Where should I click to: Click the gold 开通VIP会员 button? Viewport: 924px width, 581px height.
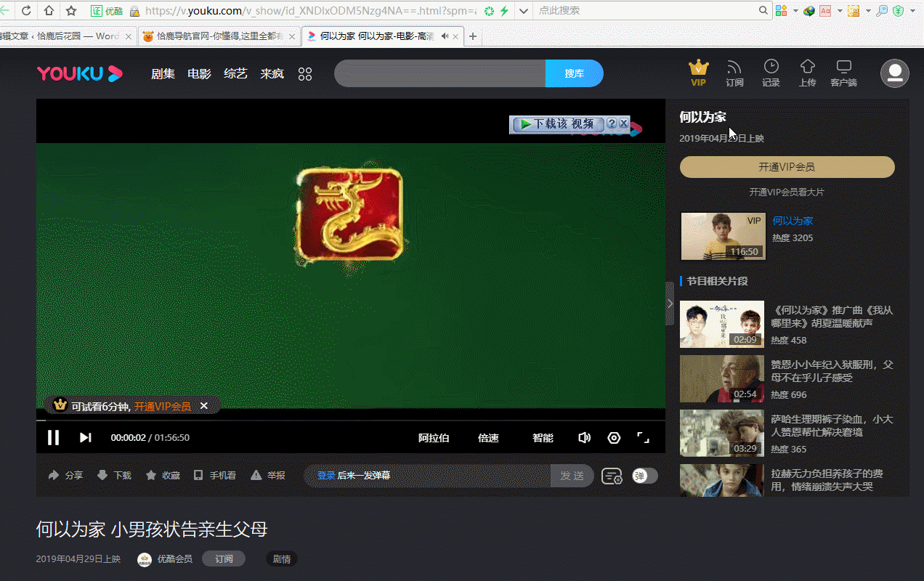coord(787,166)
